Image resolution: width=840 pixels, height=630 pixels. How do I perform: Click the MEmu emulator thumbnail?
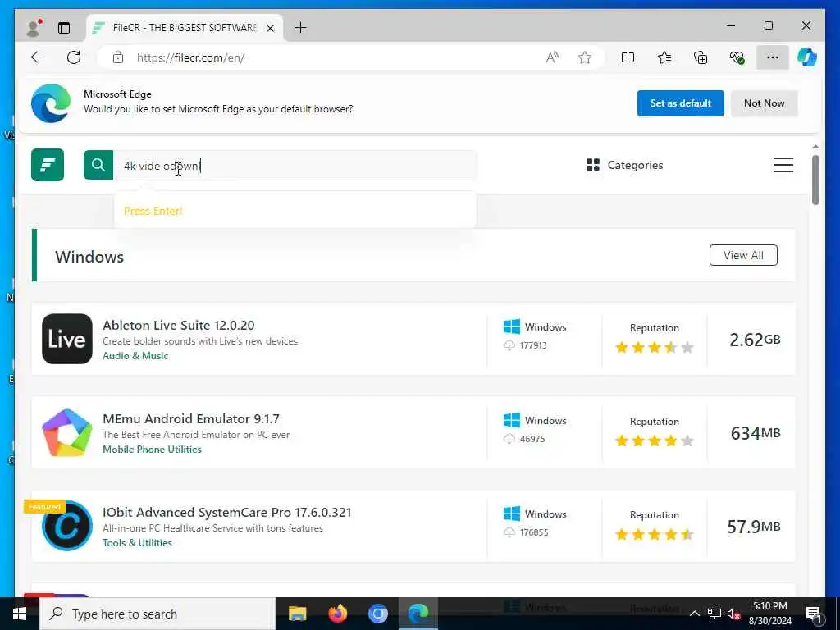coord(67,432)
